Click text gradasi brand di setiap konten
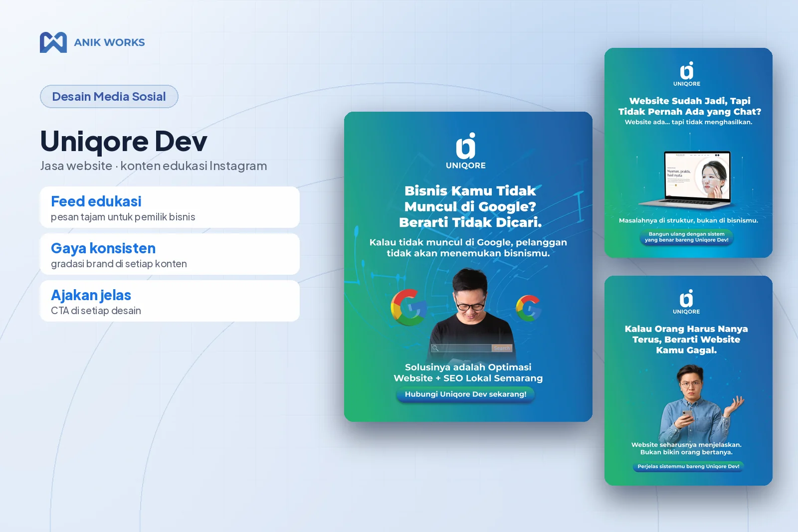The image size is (798, 532). point(119,264)
